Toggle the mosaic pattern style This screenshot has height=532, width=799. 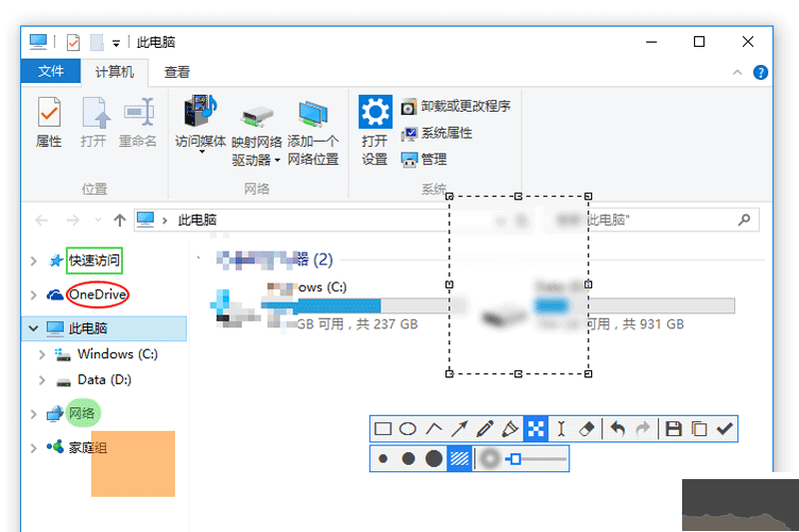459,459
